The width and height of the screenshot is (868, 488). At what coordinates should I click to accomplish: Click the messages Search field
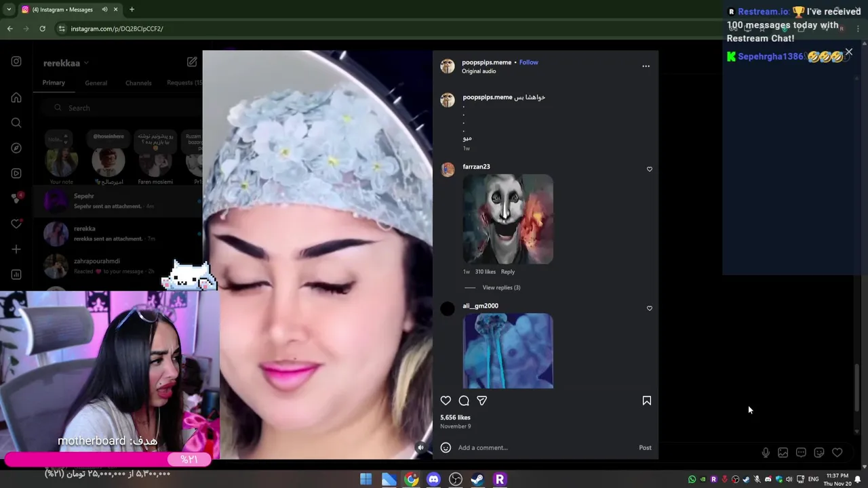click(x=121, y=108)
